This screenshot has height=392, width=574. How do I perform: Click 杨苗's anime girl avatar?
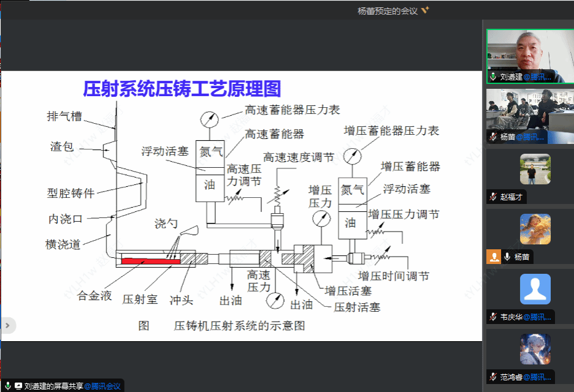535,229
